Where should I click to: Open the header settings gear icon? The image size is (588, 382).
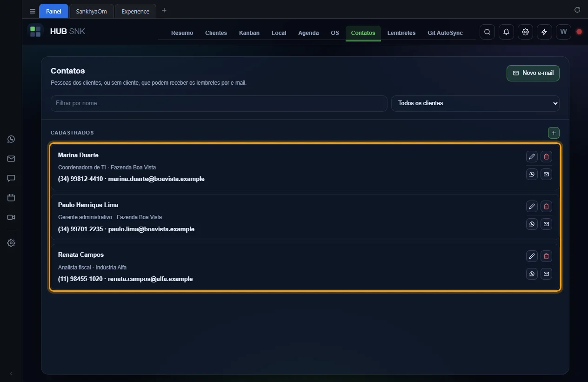tap(525, 32)
